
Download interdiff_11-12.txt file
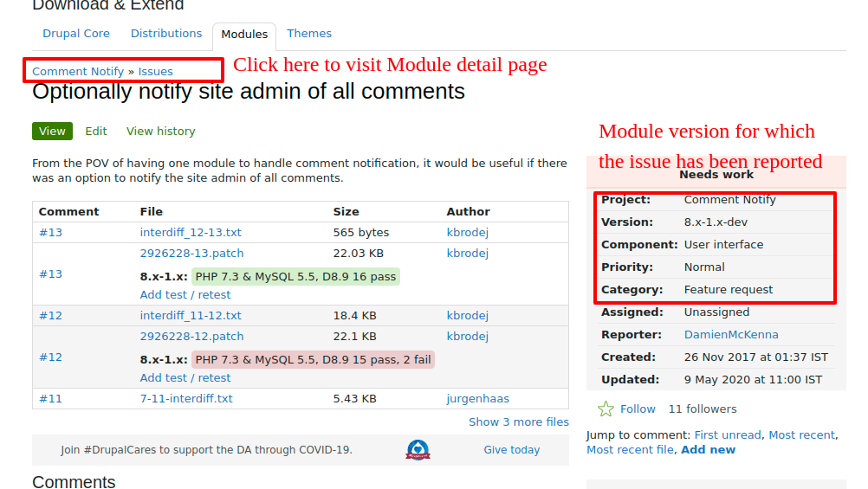tap(191, 315)
